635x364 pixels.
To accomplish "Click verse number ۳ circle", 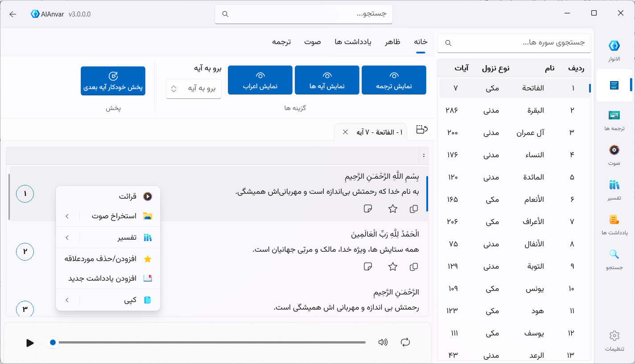I will tap(25, 309).
